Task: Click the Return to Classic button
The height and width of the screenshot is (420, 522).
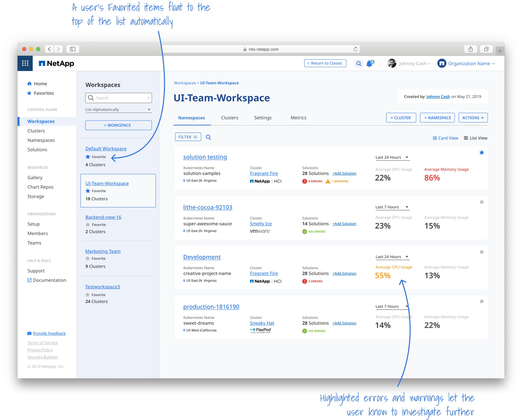Action: [325, 63]
